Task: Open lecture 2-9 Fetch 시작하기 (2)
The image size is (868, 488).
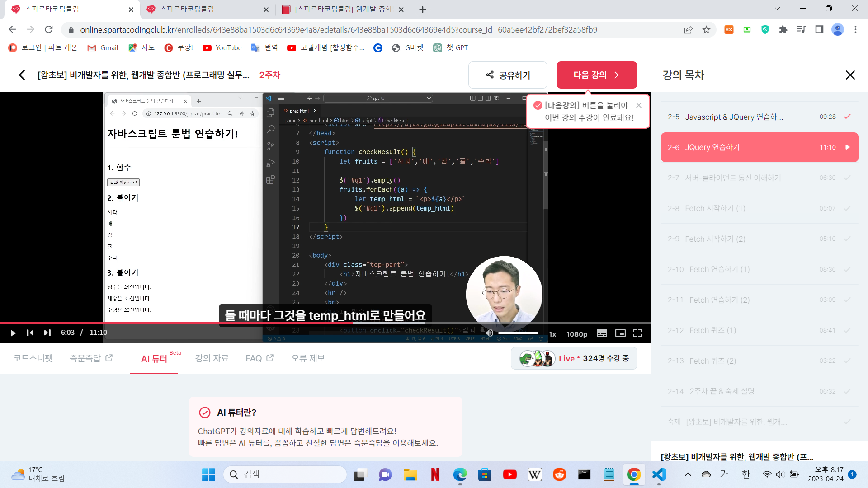Action: pos(759,239)
